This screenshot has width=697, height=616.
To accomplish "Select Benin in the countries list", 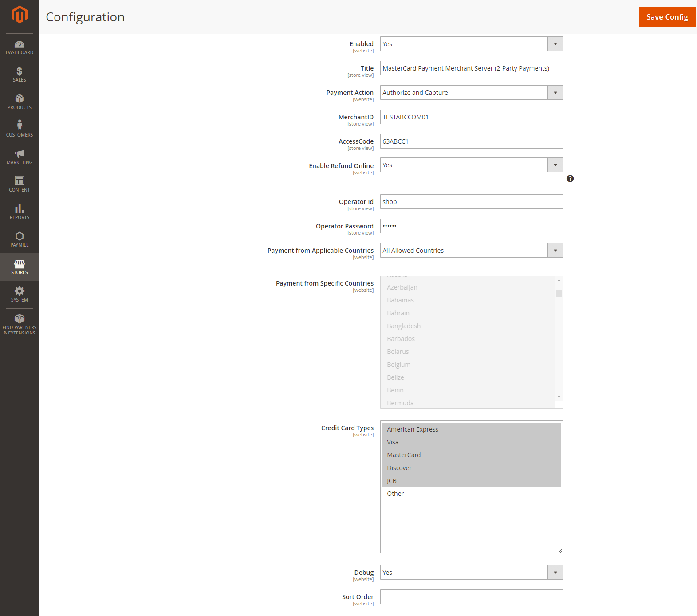I will [x=468, y=390].
